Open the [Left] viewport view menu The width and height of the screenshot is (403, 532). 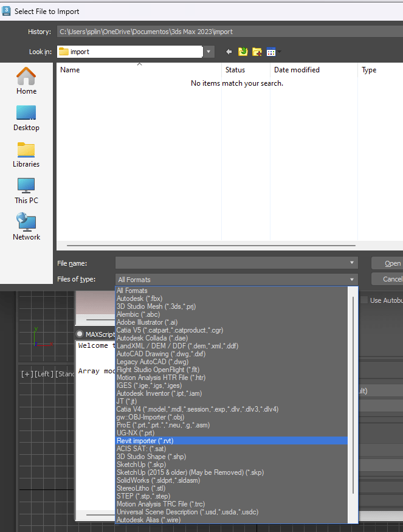(44, 374)
